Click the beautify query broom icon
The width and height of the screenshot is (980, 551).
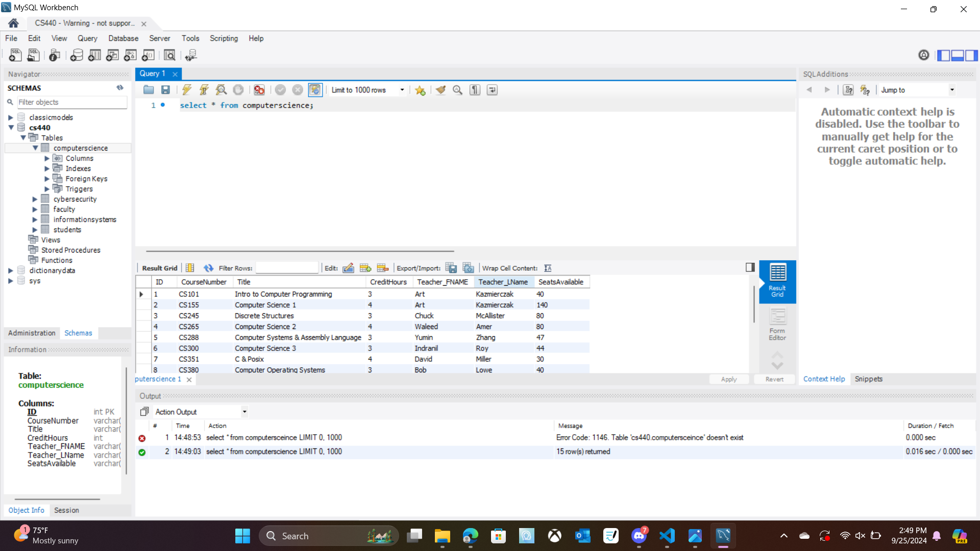point(440,90)
